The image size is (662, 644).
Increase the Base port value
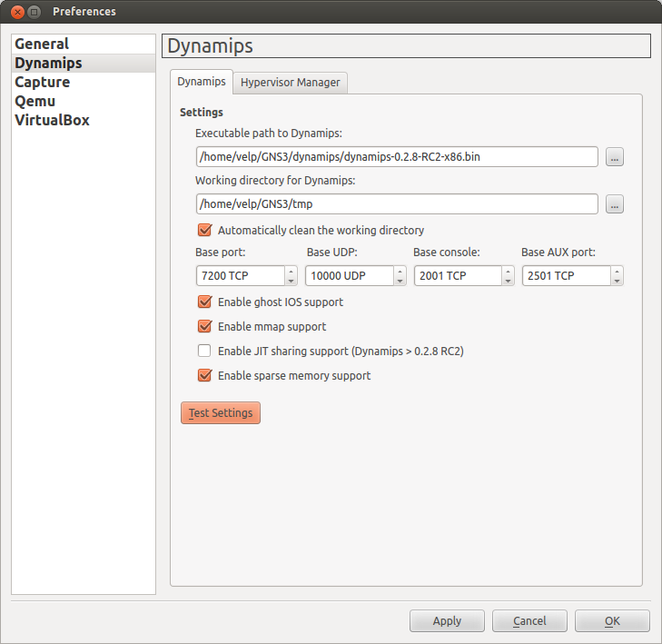point(291,271)
